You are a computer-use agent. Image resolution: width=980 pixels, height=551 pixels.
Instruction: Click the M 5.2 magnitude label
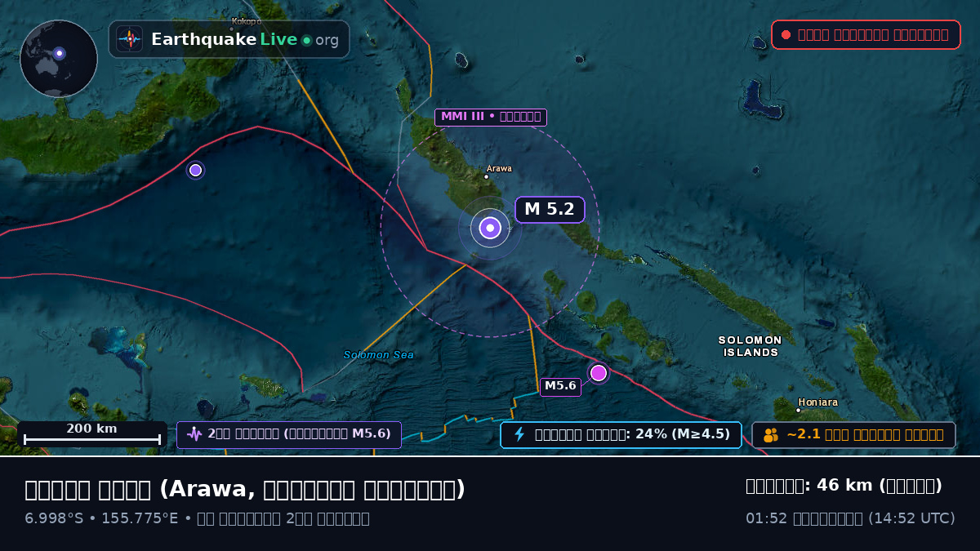tap(550, 210)
